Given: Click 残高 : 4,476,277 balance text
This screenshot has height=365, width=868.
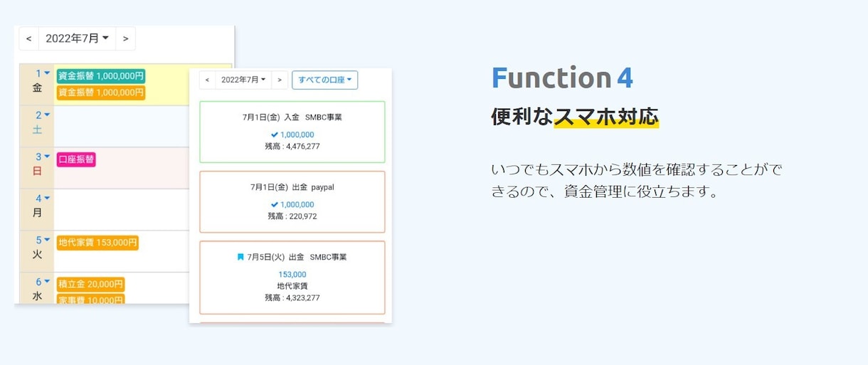Looking at the screenshot, I should 292,147.
